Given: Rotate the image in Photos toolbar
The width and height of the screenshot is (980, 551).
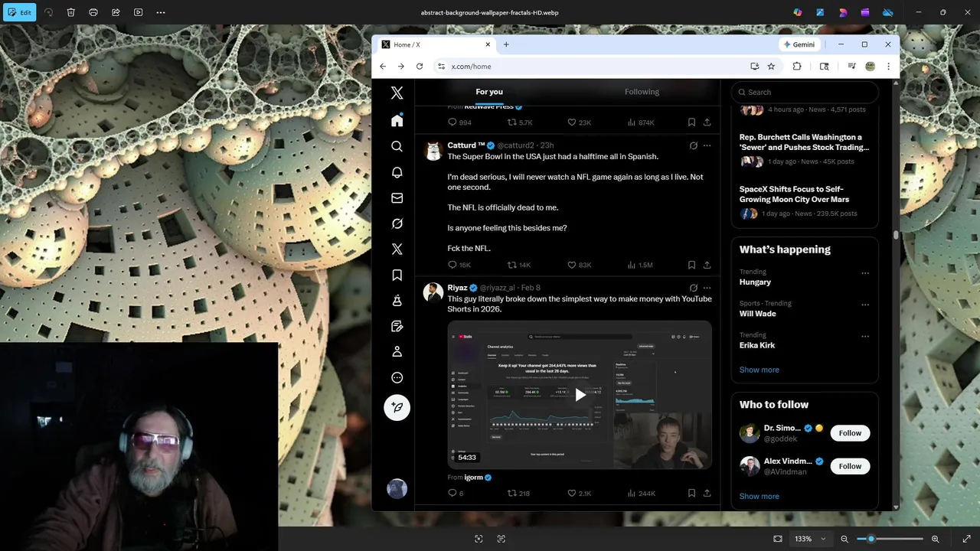Looking at the screenshot, I should point(48,12).
